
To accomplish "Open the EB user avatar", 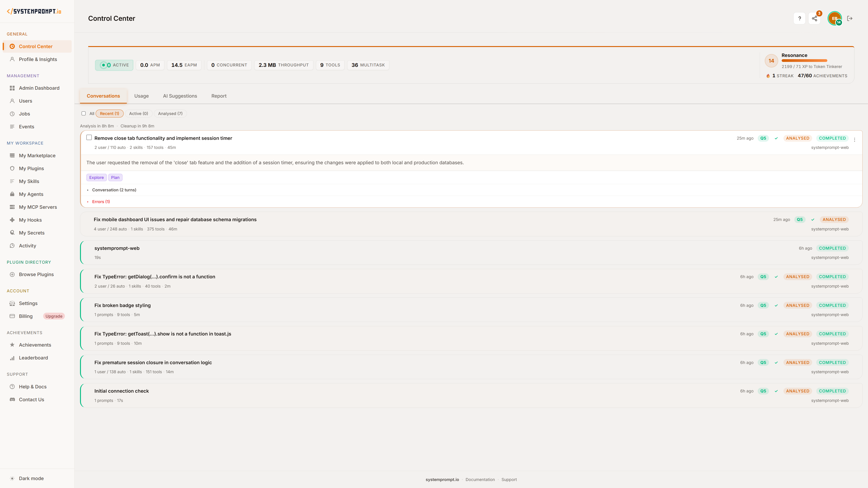I will point(834,19).
